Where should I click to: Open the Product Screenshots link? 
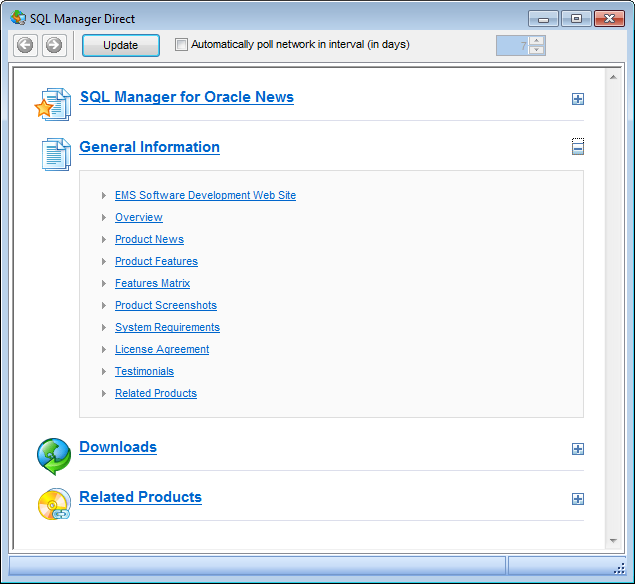(x=166, y=305)
